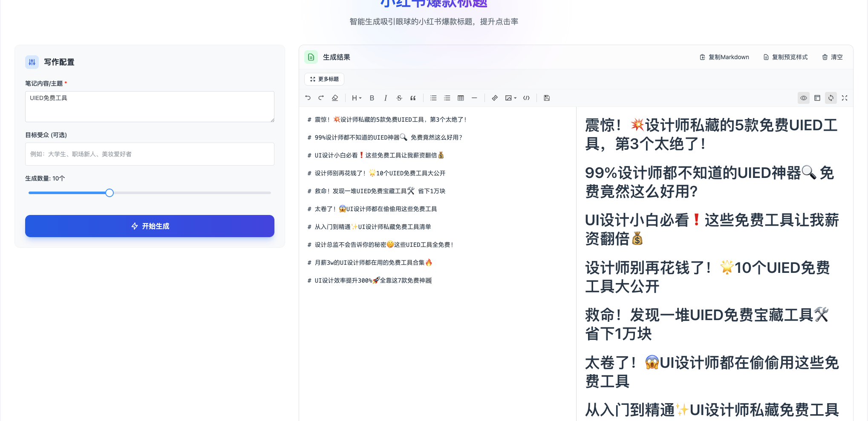Viewport: 868px width, 421px height.
Task: Click editor line '99%设计师都不知道的UIED神器'
Action: point(385,137)
